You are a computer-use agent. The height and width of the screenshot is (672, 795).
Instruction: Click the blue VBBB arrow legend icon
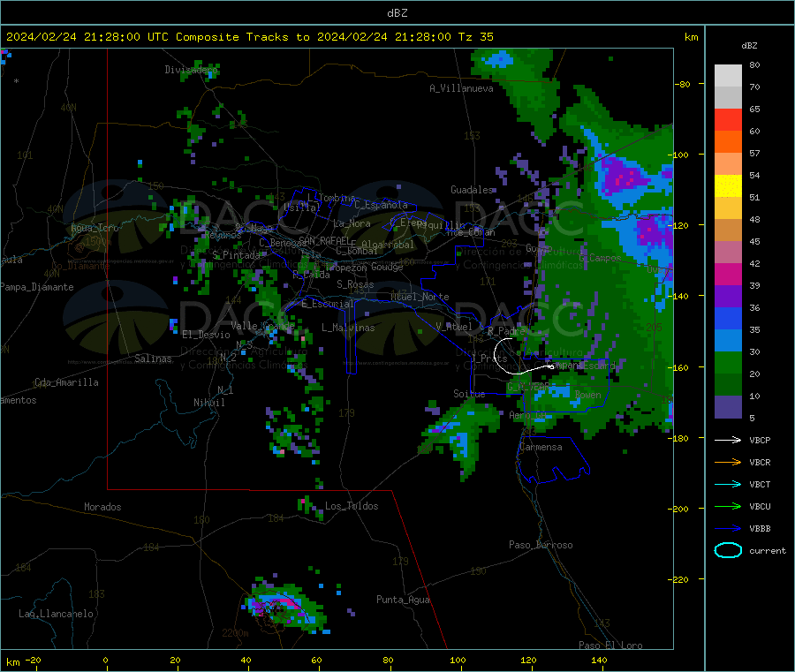pos(728,529)
